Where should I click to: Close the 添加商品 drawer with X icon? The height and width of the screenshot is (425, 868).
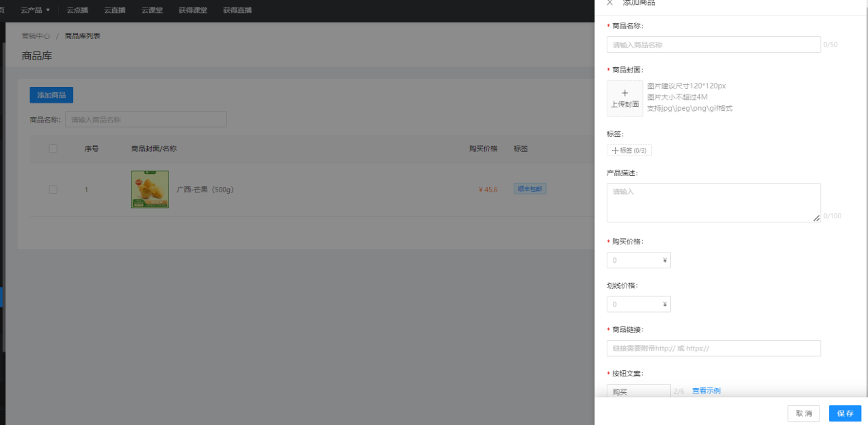(x=609, y=3)
